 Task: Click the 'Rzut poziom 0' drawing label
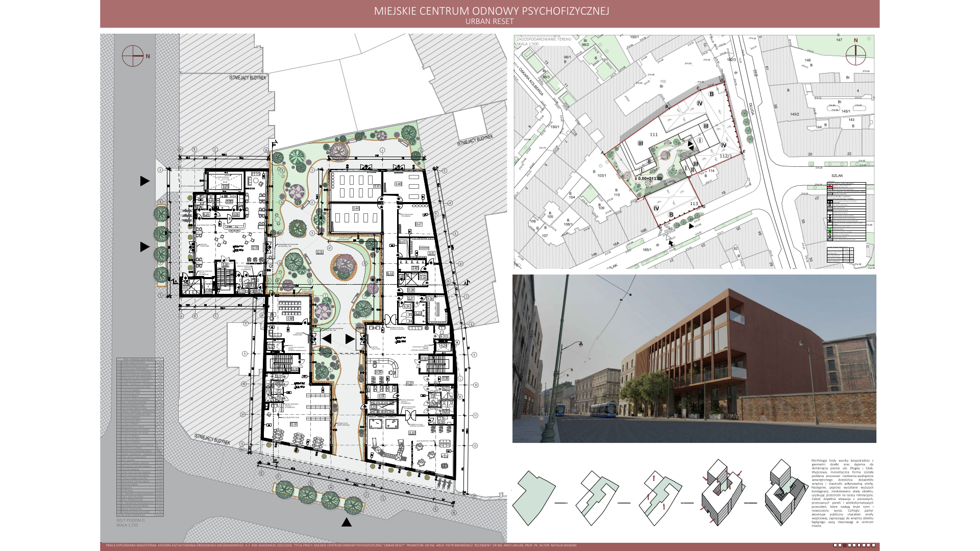click(x=130, y=520)
